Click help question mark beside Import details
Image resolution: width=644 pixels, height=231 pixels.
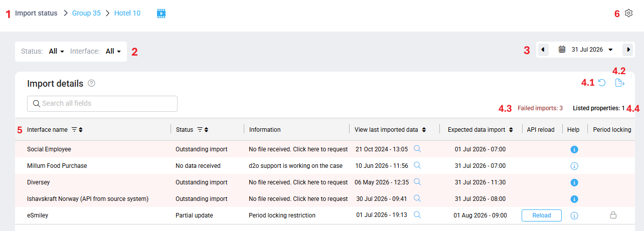[91, 83]
